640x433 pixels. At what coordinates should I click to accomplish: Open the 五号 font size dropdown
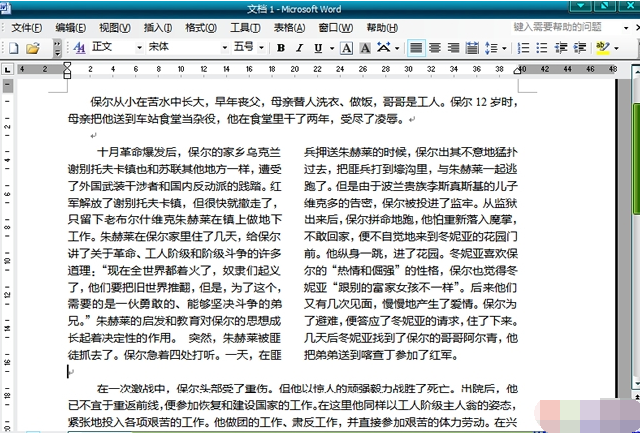pyautogui.click(x=261, y=47)
